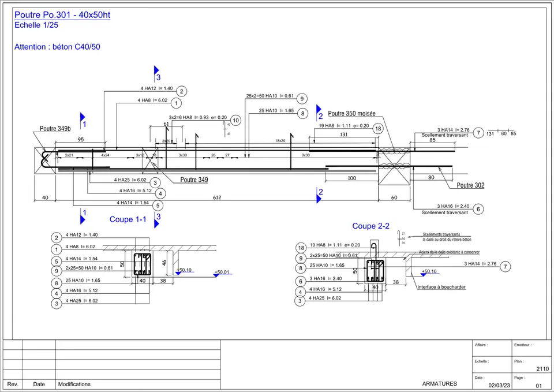This screenshot has height=392, width=554.
Task: Click the page number "01"
Action: pos(539,386)
